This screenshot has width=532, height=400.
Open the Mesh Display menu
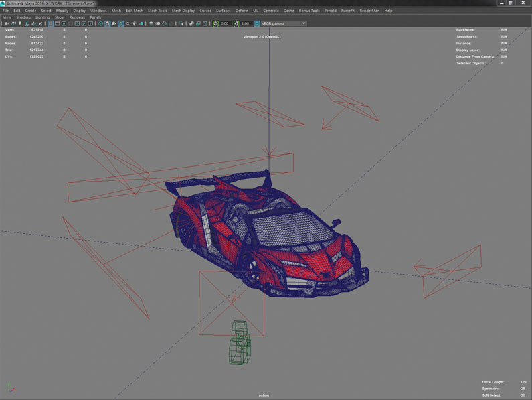(183, 11)
